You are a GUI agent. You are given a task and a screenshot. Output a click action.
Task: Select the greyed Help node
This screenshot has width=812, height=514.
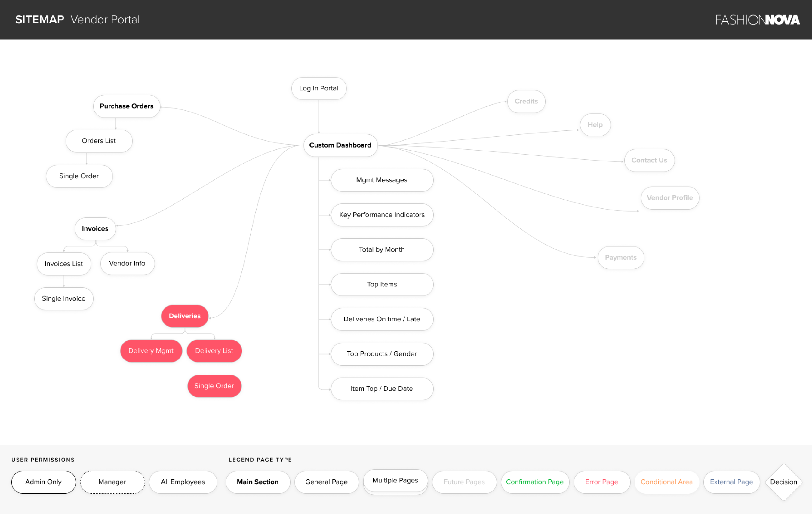click(595, 125)
